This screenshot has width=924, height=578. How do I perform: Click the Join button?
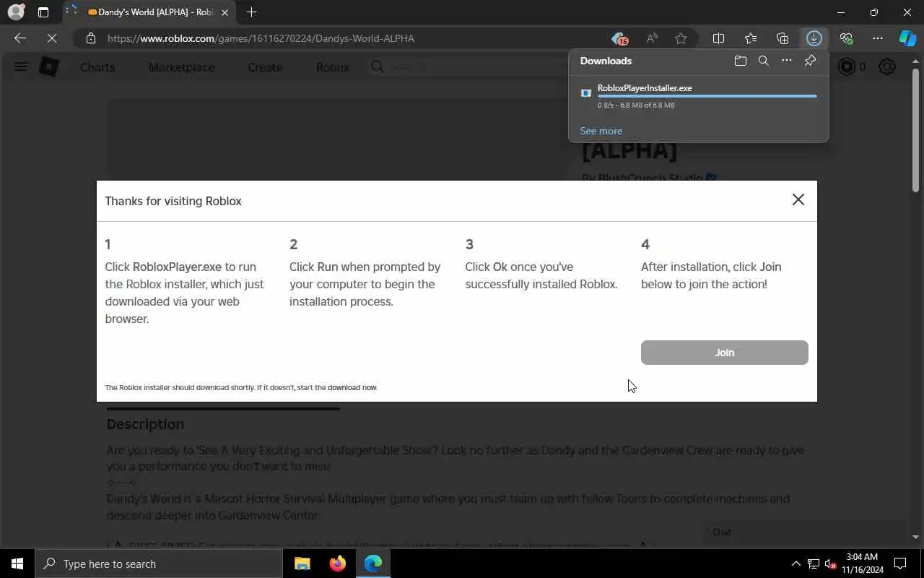[724, 353]
